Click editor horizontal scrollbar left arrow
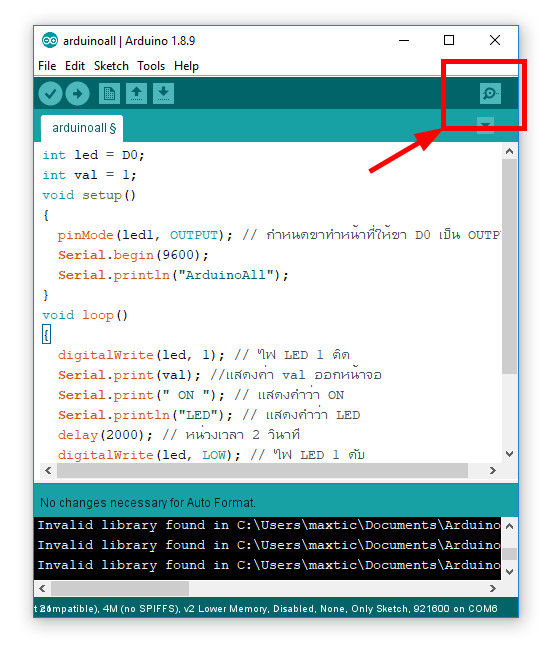The width and height of the screenshot is (559, 657). pyautogui.click(x=48, y=471)
